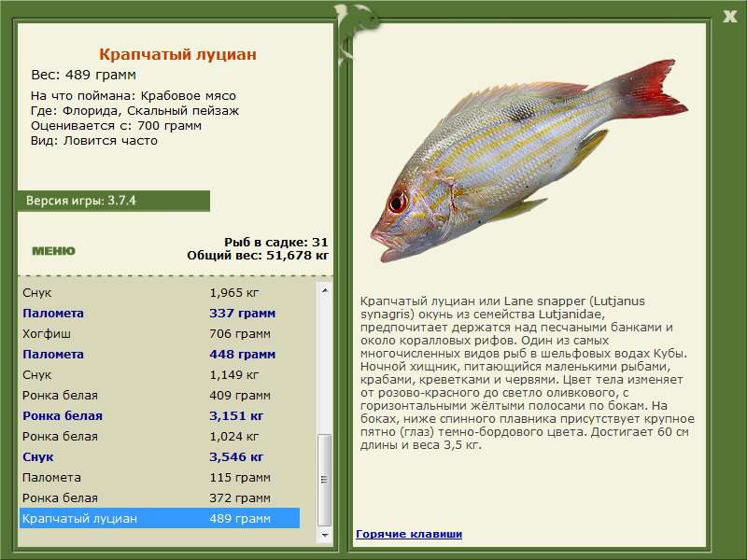
Task: Click the catch list scroll down arrow
Action: point(325,537)
